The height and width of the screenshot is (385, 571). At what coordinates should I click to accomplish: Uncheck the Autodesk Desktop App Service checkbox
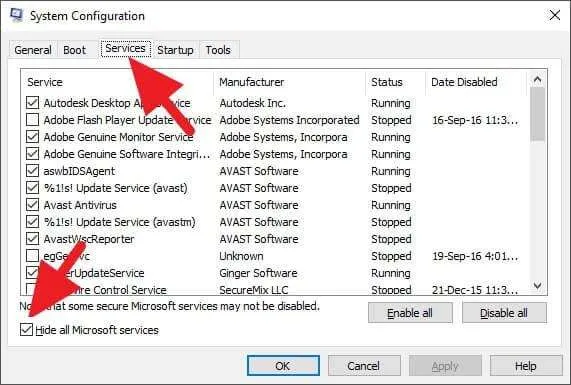(x=32, y=103)
